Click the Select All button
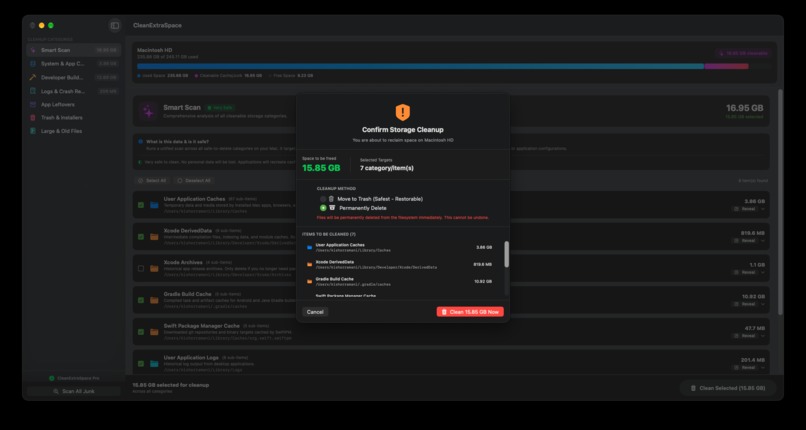806x430 pixels. pos(152,181)
